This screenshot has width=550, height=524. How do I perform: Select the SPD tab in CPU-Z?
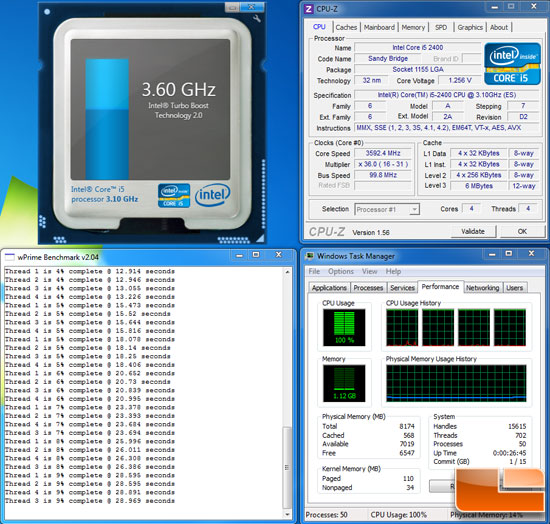[441, 27]
